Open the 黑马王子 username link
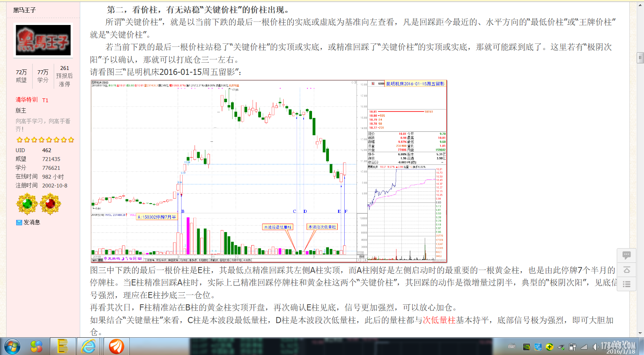644x355 pixels. click(25, 10)
